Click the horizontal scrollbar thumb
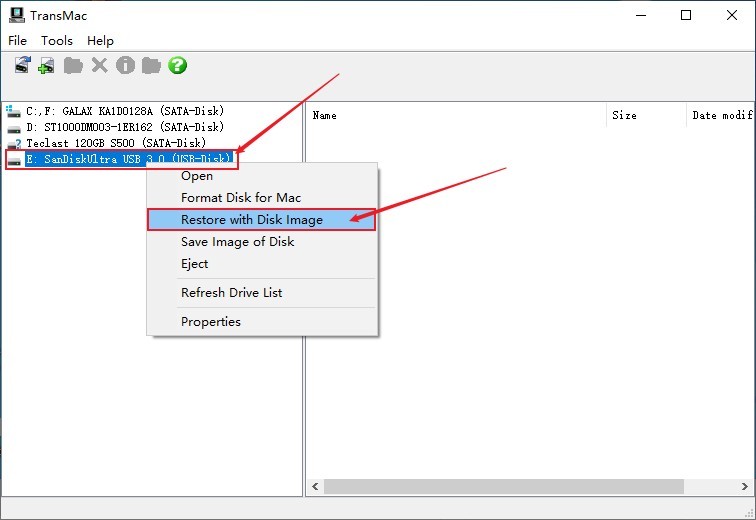 click(x=503, y=486)
